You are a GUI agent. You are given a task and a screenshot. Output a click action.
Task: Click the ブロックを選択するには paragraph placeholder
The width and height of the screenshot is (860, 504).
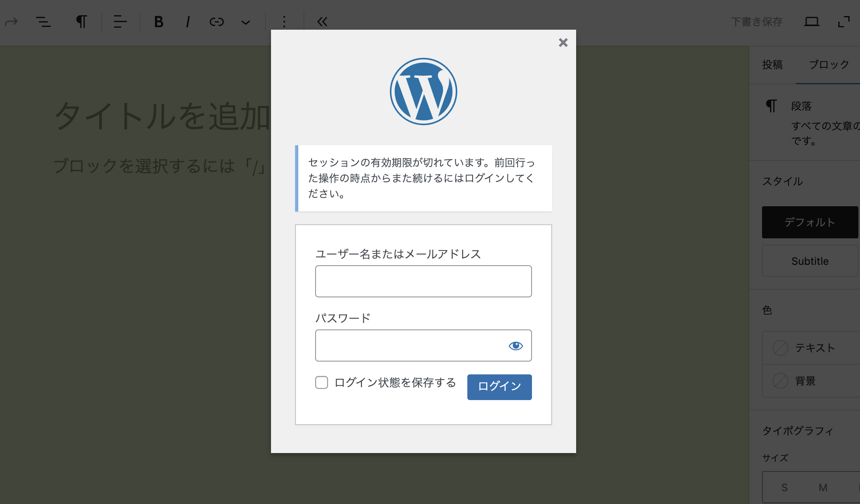click(159, 166)
